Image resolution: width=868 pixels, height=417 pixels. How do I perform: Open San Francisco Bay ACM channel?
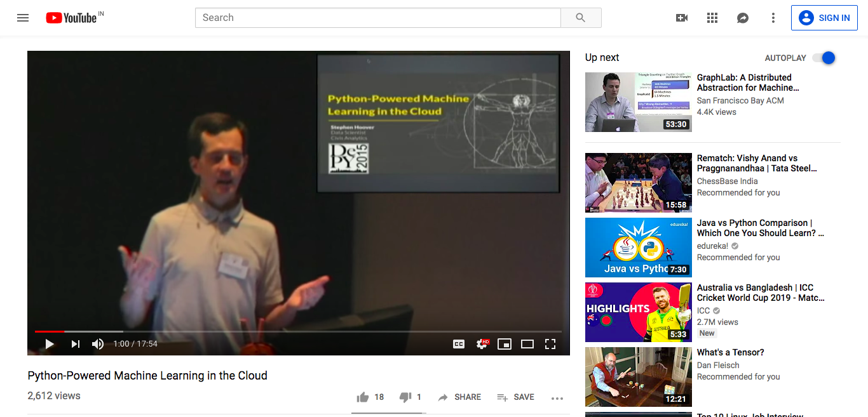[x=740, y=100]
